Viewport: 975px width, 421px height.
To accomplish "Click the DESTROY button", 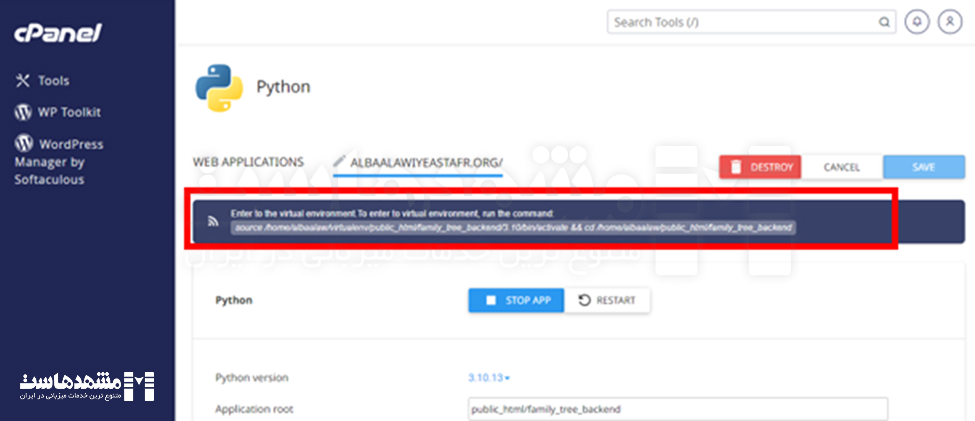I will click(x=760, y=167).
